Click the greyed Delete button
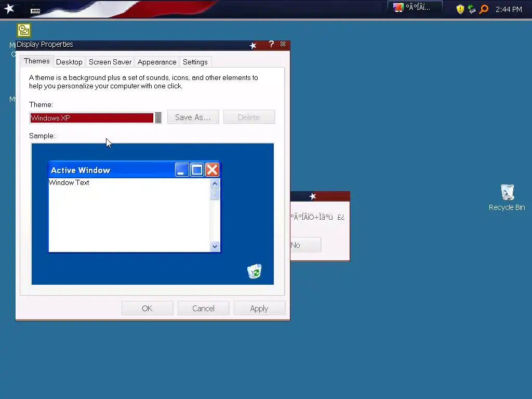 [x=249, y=117]
